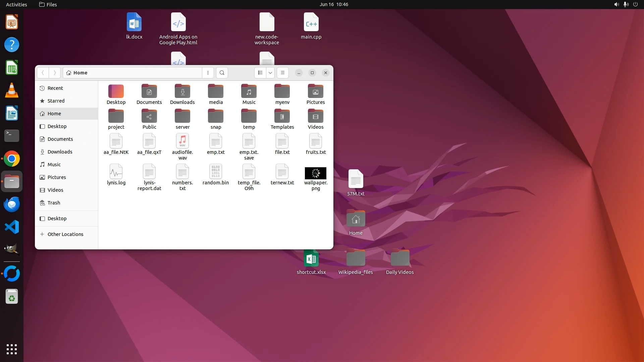Image resolution: width=644 pixels, height=362 pixels.
Task: Click Other Locations in sidebar
Action: coord(65,234)
